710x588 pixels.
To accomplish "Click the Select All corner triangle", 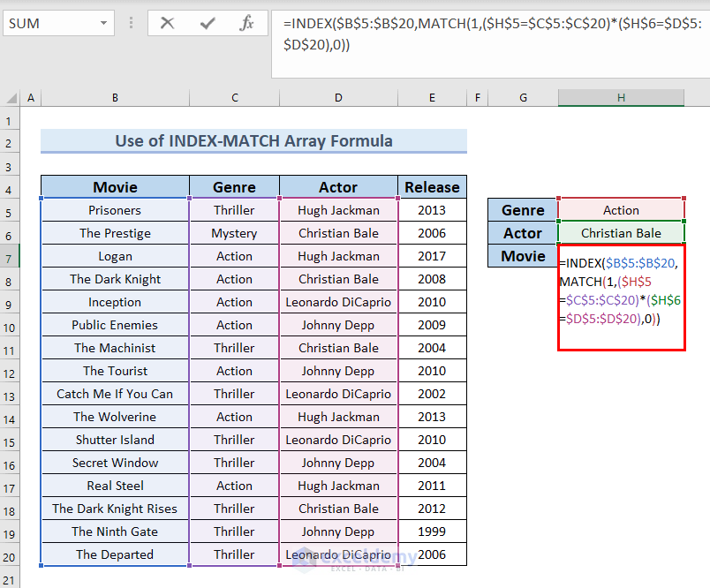I will pos(10,98).
